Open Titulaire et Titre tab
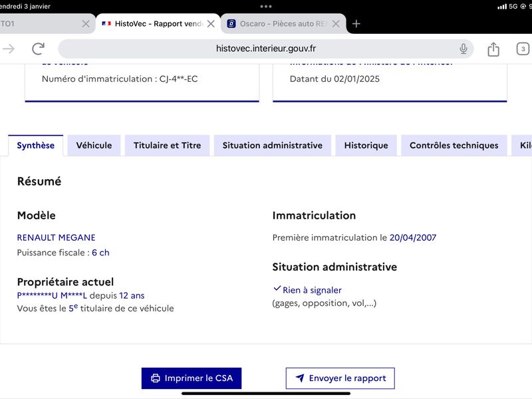 point(168,145)
